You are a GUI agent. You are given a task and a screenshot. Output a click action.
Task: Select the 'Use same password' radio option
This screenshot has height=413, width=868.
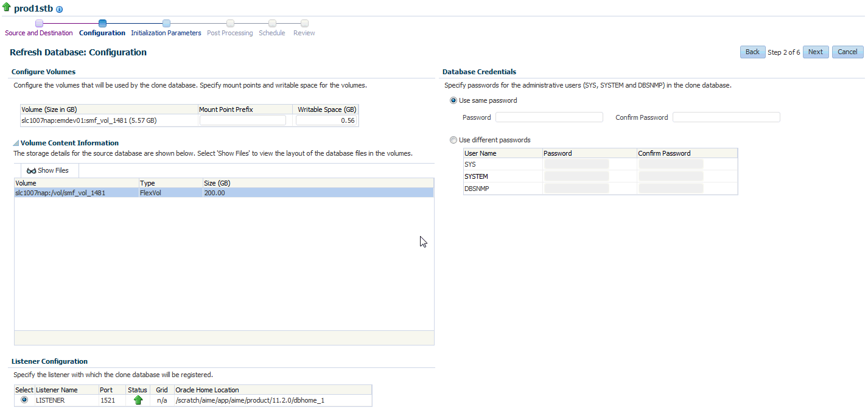coord(453,100)
